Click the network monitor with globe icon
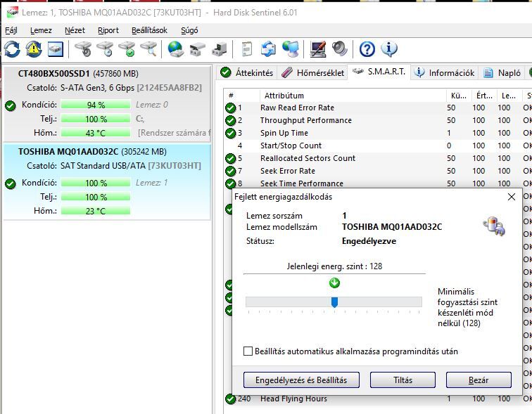This screenshot has height=414, width=532. click(291, 49)
